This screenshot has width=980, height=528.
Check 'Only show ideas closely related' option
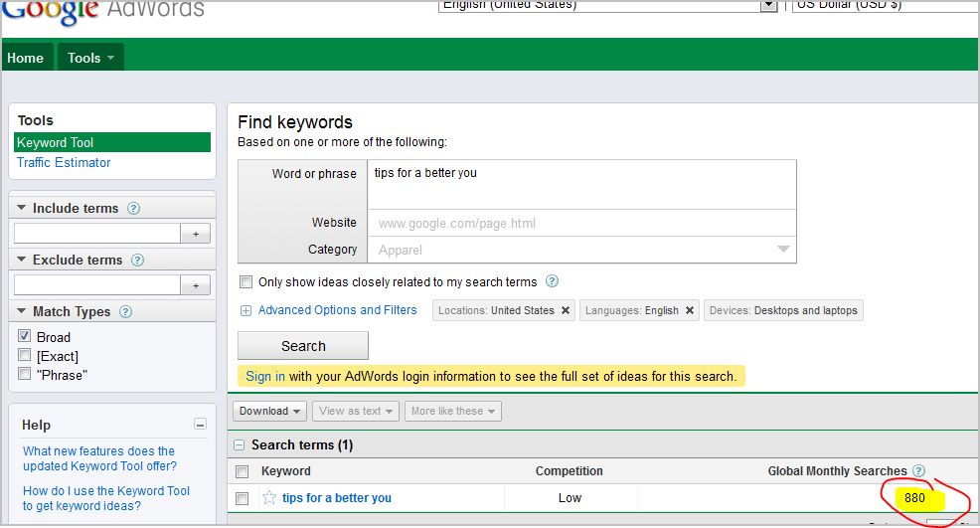pyautogui.click(x=246, y=282)
